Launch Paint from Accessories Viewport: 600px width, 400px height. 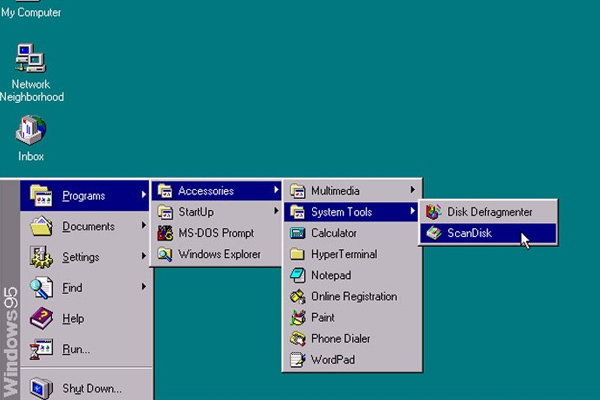pyautogui.click(x=351, y=317)
